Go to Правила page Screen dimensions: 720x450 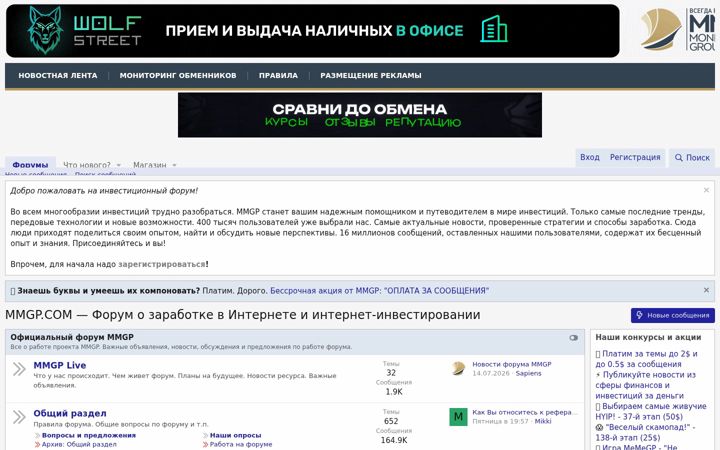[278, 75]
